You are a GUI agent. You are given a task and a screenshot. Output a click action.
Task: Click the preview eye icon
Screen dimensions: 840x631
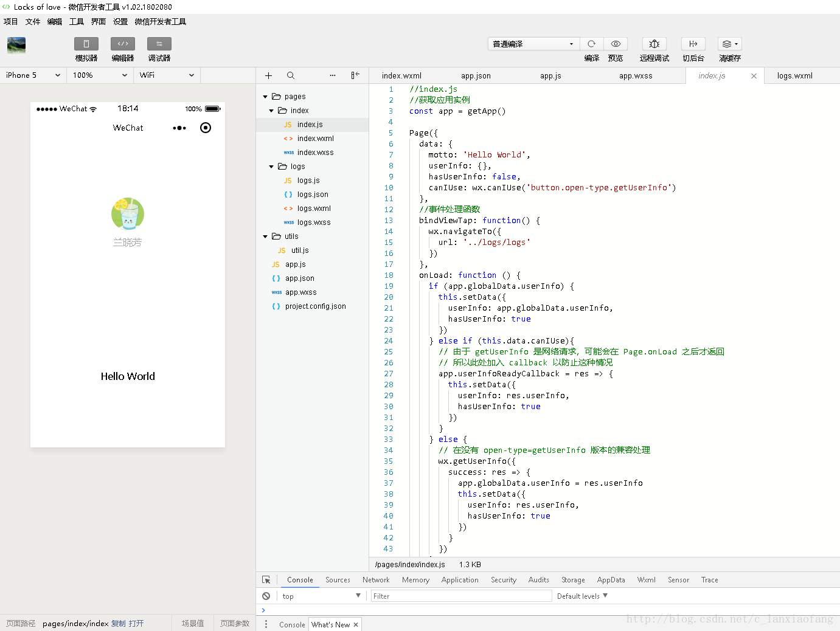tap(616, 44)
